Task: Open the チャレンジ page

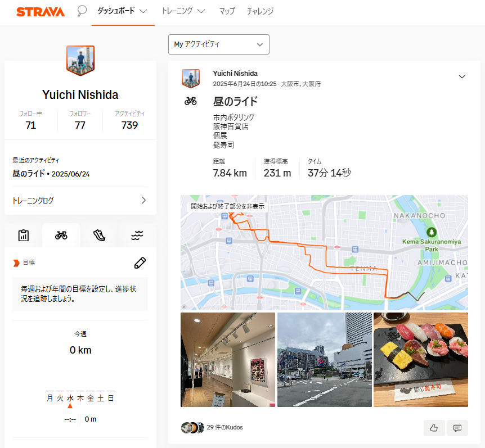Action: pos(260,11)
